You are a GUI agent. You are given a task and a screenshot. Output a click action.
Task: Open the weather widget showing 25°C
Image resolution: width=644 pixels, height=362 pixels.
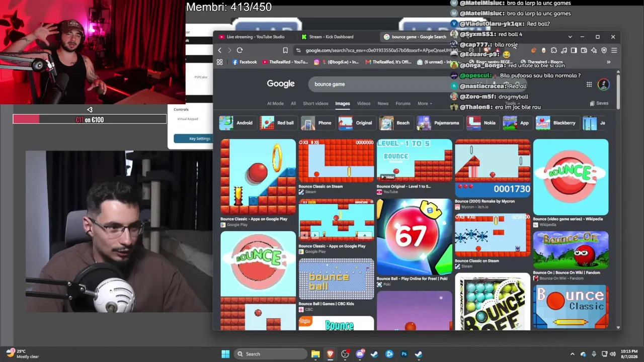coord(23,354)
